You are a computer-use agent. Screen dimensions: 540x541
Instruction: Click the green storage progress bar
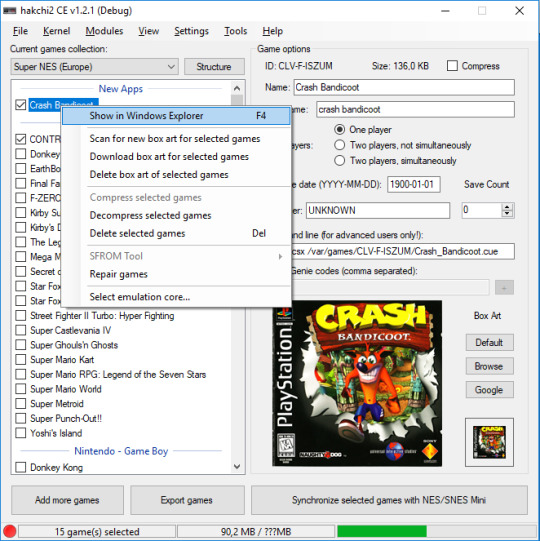point(382,531)
